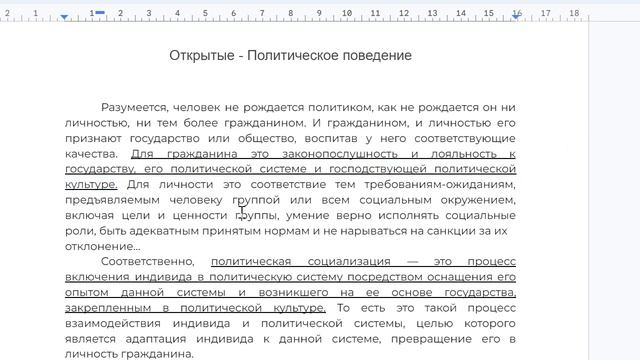Click the word "адекватным"
The height and width of the screenshot is (360, 640).
coord(164,231)
